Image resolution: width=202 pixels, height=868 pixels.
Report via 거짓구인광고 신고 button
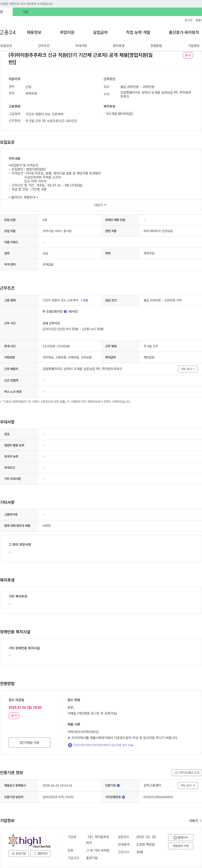[187, 773]
